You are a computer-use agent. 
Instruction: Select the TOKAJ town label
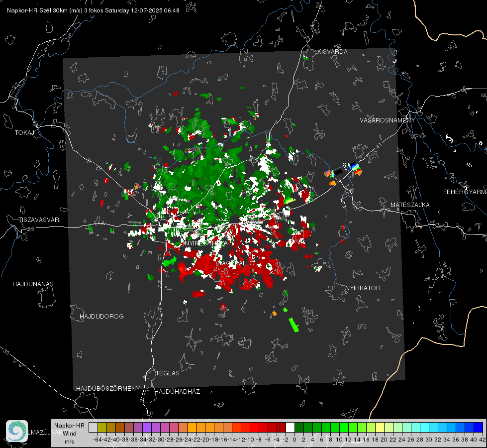(24, 133)
